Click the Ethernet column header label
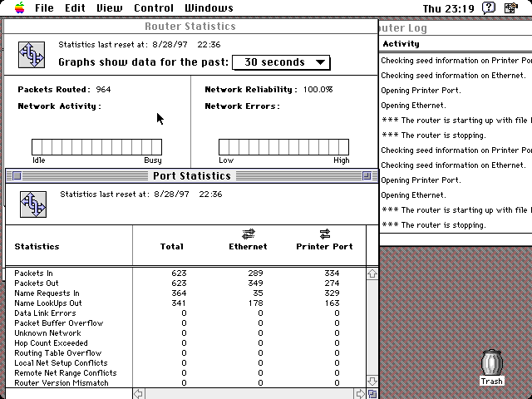The image size is (532, 399). click(248, 247)
